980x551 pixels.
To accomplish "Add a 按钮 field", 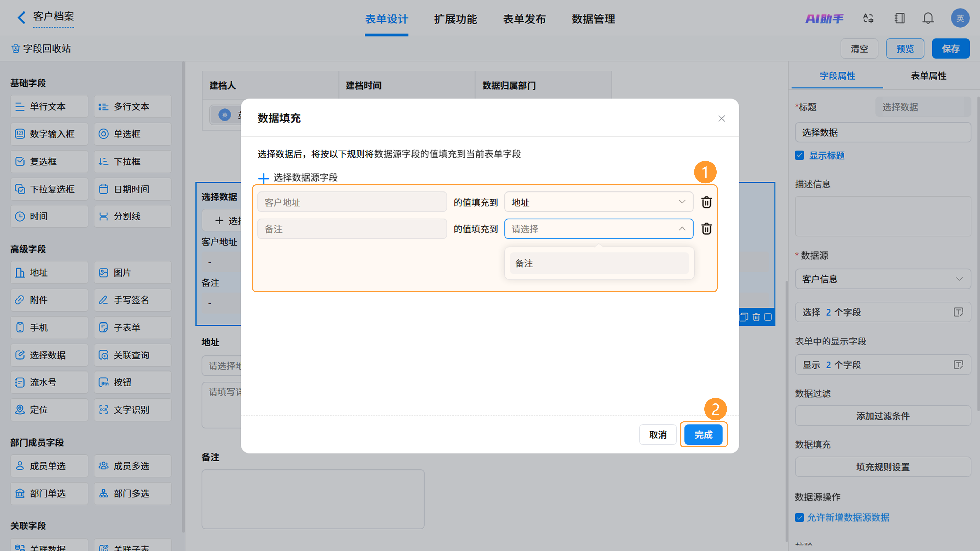I will [x=133, y=382].
